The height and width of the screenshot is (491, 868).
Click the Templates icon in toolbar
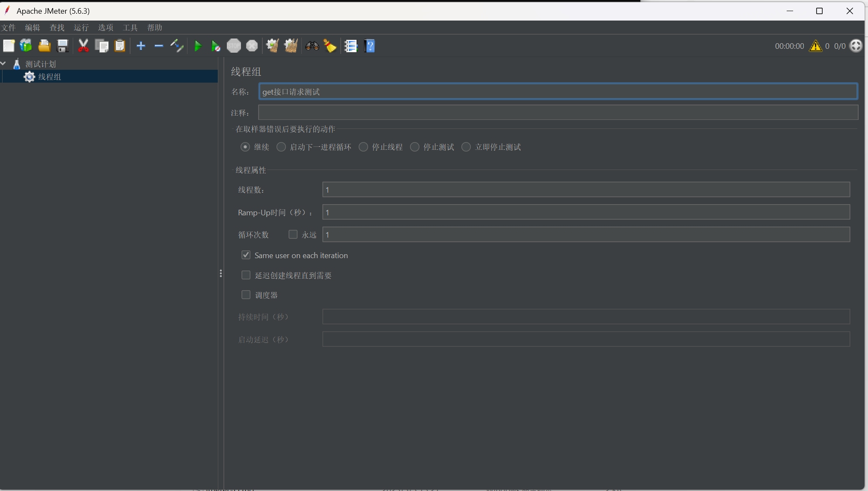point(26,46)
